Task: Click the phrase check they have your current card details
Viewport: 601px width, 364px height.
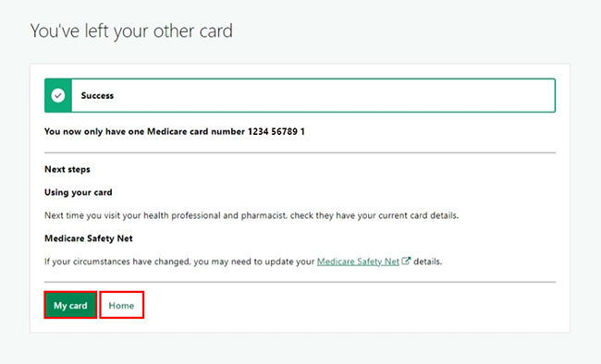Action: pyautogui.click(x=374, y=215)
